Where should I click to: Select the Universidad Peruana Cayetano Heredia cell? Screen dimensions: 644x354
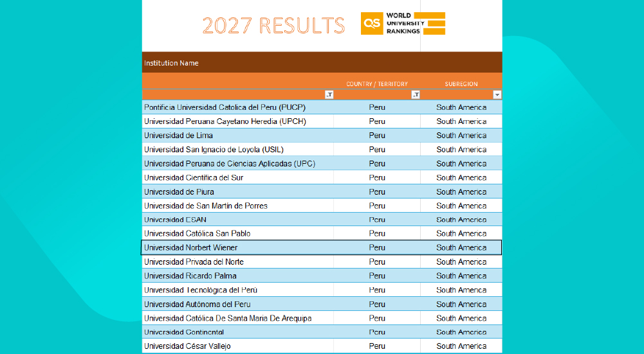[238, 121]
